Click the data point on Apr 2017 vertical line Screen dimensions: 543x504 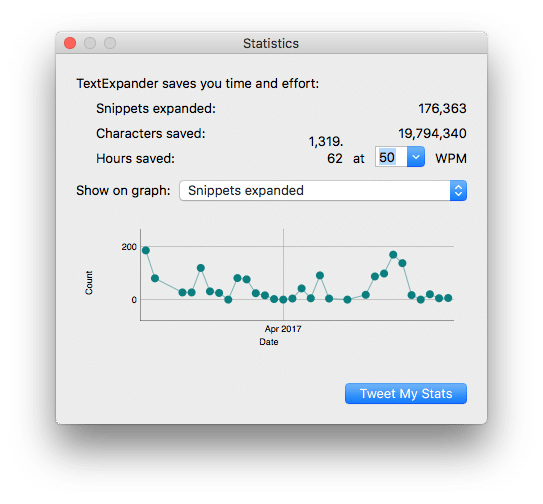[283, 300]
